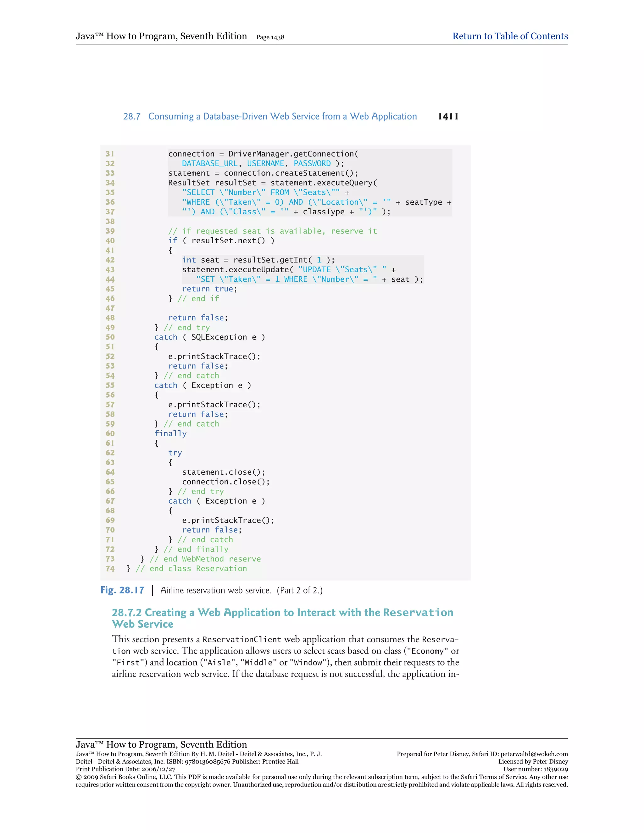Click the 'finally' keyword in the code

[x=170, y=434]
